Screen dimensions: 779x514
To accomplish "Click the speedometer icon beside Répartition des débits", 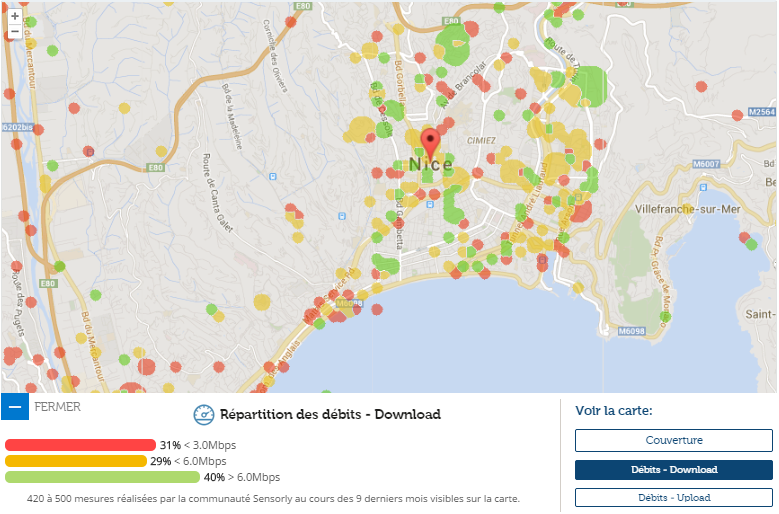I will pos(204,414).
